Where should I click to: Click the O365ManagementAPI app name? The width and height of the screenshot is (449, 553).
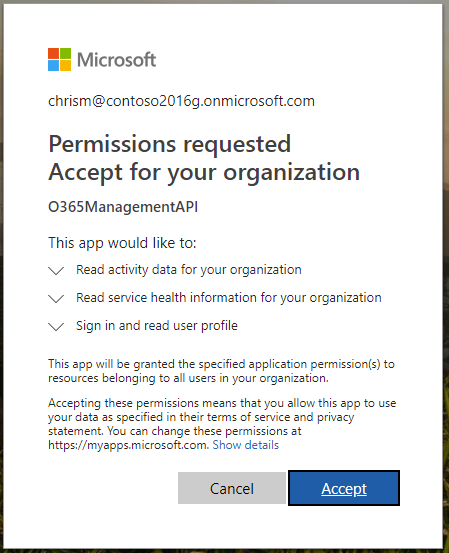[123, 207]
